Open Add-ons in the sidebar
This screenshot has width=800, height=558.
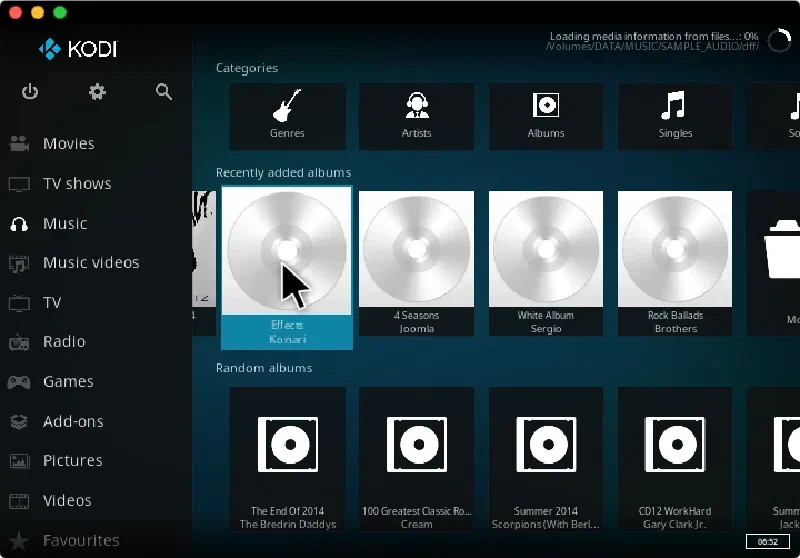tap(72, 422)
